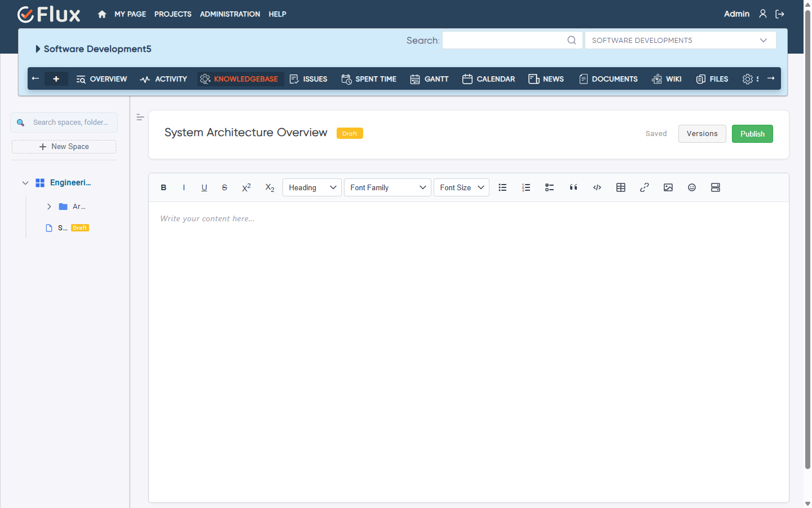Open the Heading style dropdown

point(312,187)
